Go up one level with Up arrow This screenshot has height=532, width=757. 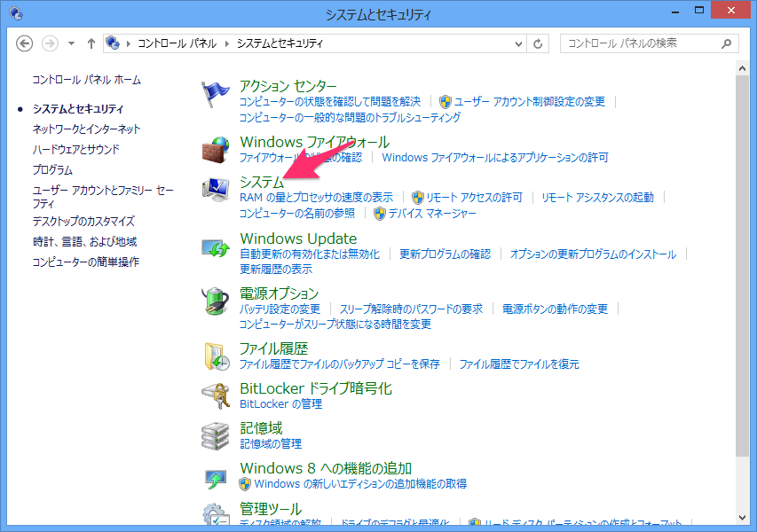tap(91, 43)
